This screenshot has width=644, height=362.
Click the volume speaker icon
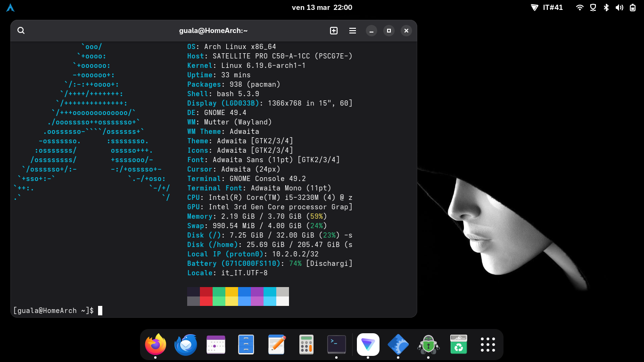coord(619,8)
